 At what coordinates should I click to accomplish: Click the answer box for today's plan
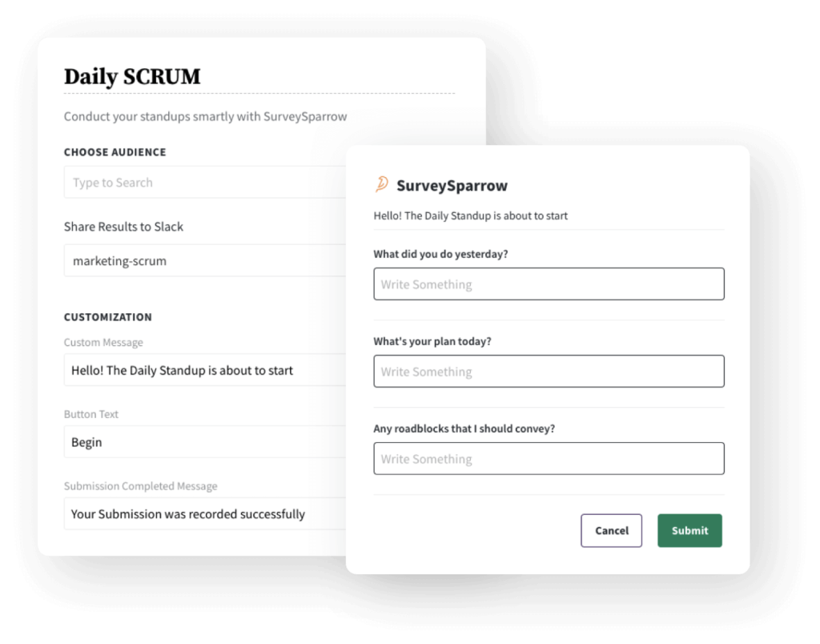click(x=549, y=372)
